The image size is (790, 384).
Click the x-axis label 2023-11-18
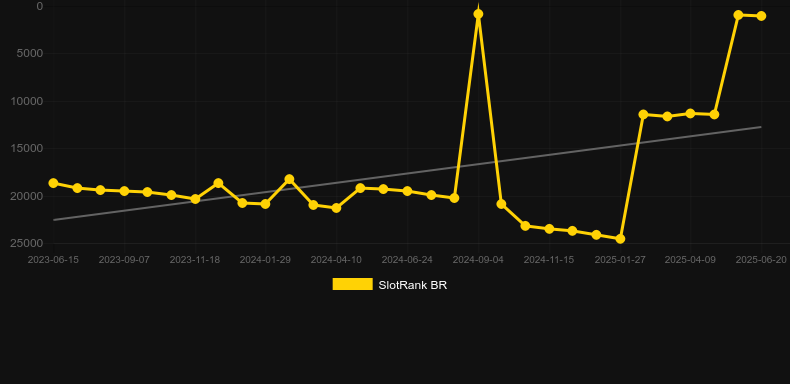(194, 260)
